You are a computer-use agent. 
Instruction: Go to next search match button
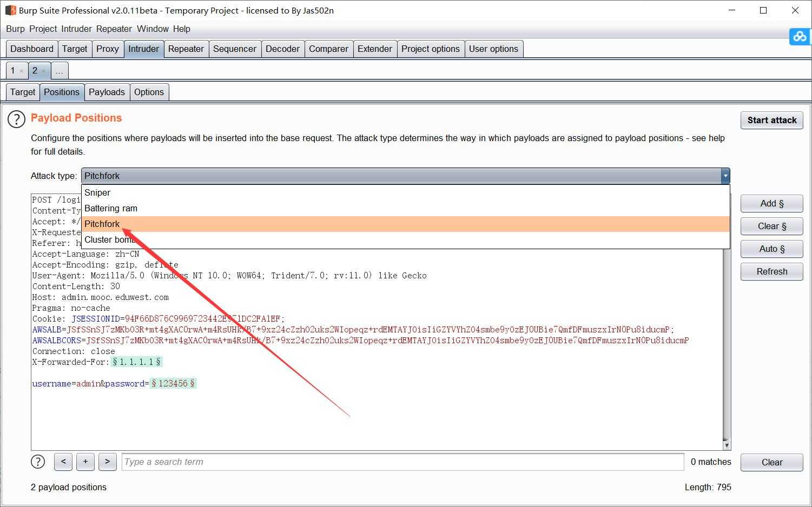pos(107,462)
